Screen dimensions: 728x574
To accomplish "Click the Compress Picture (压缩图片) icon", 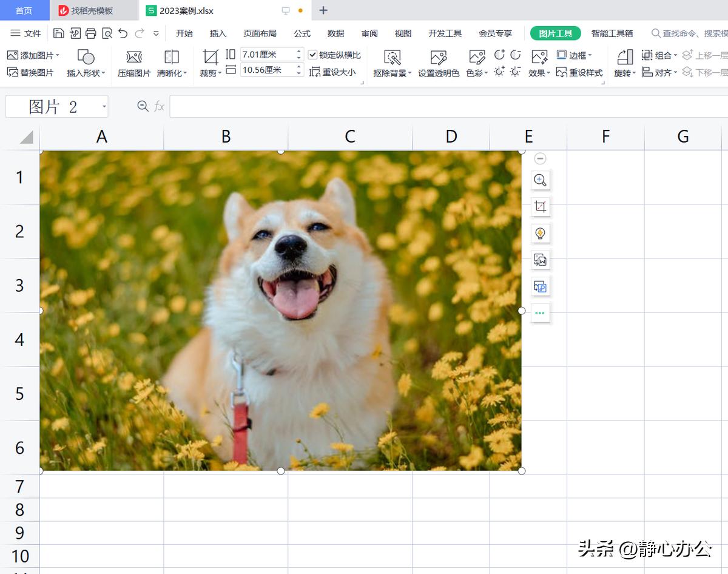I will pyautogui.click(x=133, y=58).
